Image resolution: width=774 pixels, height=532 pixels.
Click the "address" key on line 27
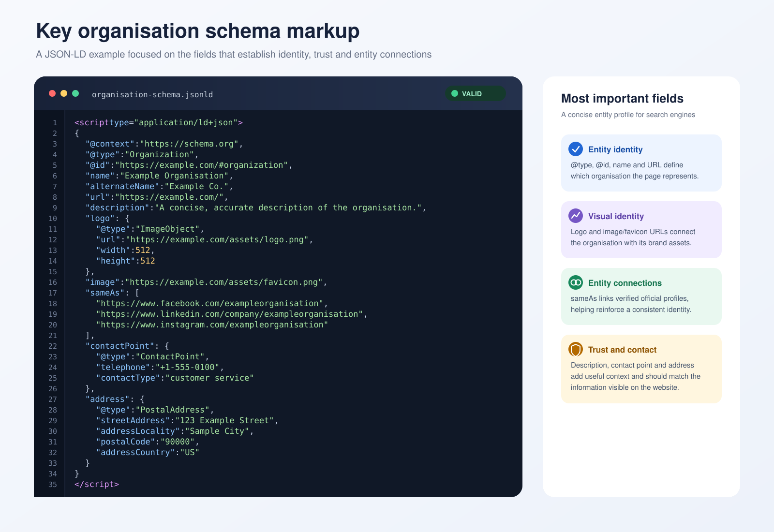107,399
